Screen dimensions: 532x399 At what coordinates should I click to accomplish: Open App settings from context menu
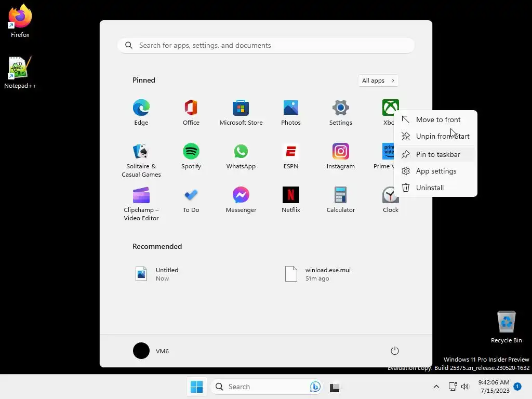click(x=436, y=171)
